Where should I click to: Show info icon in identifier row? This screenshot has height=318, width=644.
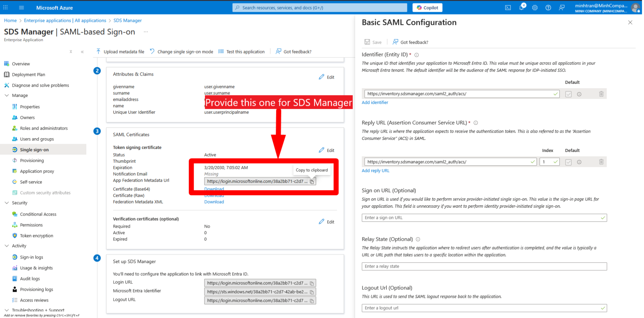[x=579, y=94]
